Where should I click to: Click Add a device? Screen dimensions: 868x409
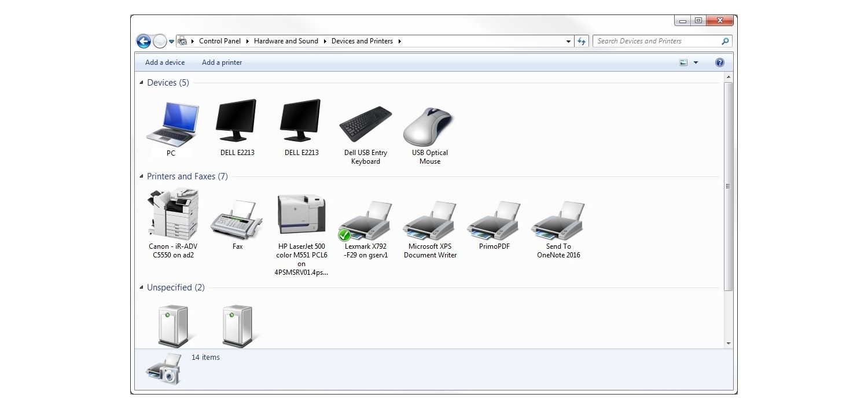(164, 62)
